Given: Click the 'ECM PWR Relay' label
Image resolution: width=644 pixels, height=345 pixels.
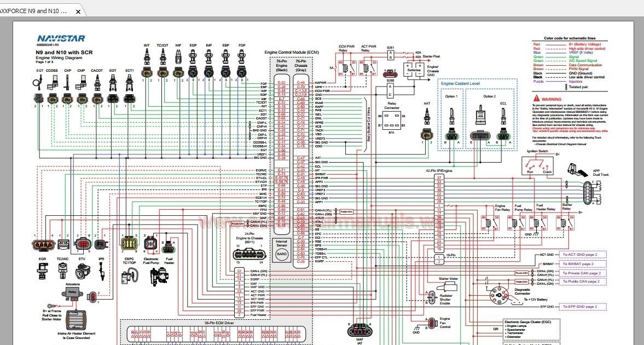Looking at the screenshot, I should pyautogui.click(x=346, y=49).
